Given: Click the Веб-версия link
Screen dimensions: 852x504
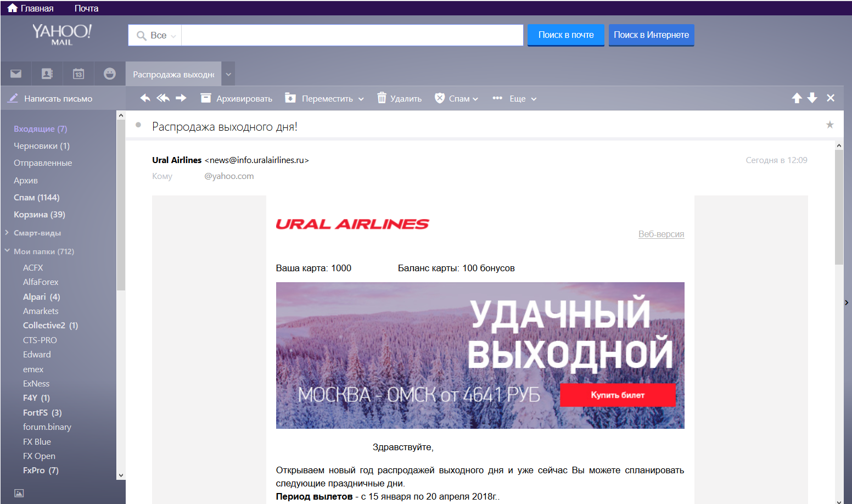Looking at the screenshot, I should tap(661, 234).
